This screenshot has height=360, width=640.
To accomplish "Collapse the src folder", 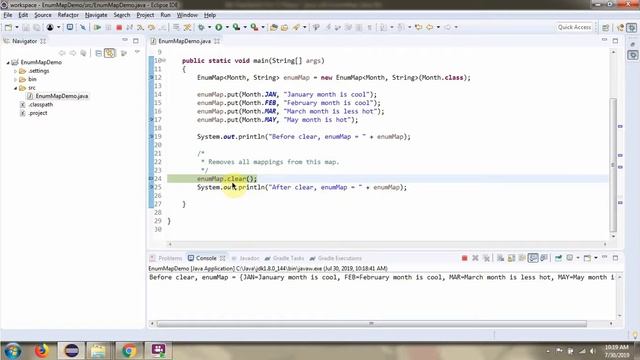I will pyautogui.click(x=16, y=88).
